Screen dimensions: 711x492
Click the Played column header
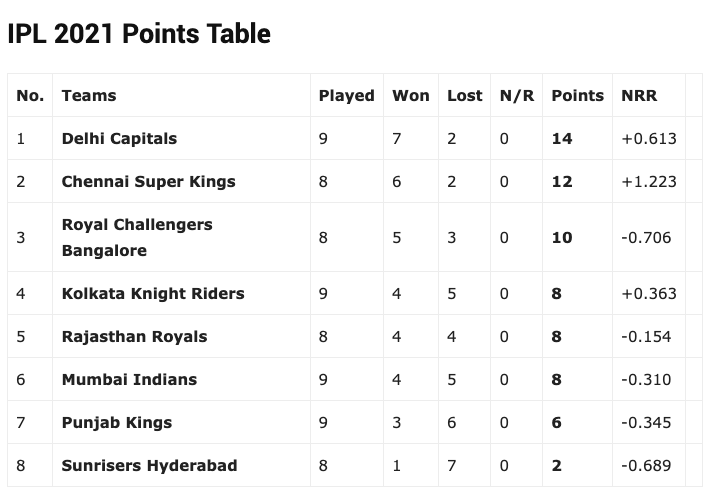point(346,95)
